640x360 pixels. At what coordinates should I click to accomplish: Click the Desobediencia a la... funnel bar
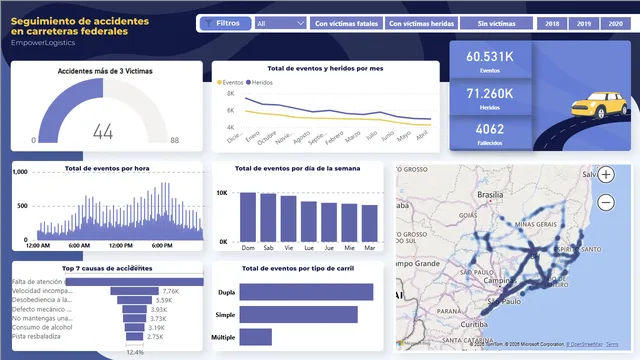click(x=134, y=300)
